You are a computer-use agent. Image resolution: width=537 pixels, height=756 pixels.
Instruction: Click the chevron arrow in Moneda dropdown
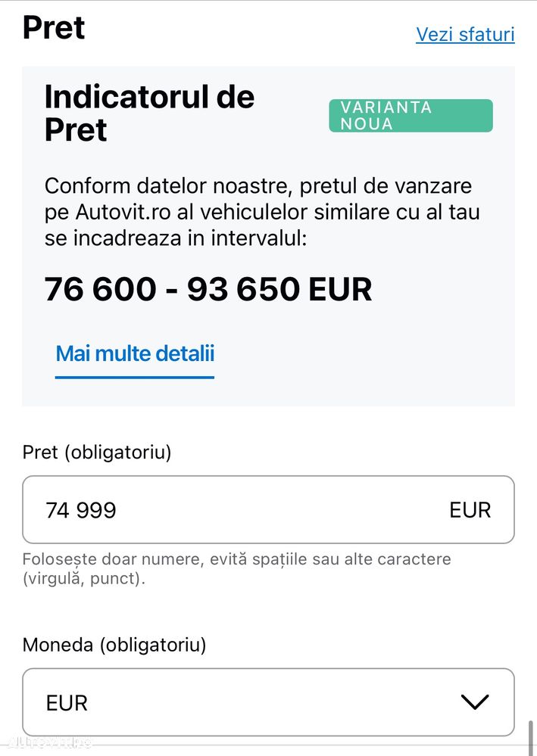click(x=475, y=702)
